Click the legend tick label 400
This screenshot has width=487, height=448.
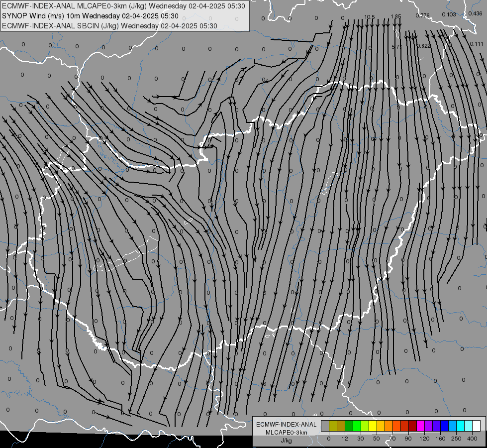tap(472, 439)
